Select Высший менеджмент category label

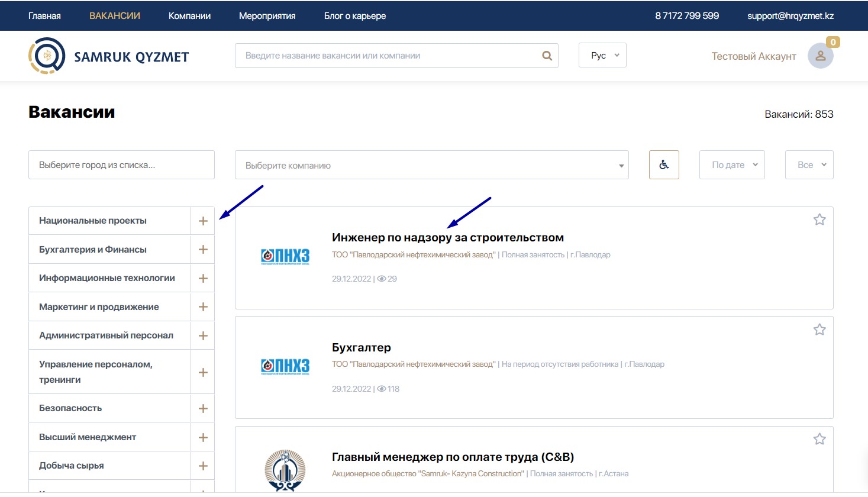[x=88, y=437]
